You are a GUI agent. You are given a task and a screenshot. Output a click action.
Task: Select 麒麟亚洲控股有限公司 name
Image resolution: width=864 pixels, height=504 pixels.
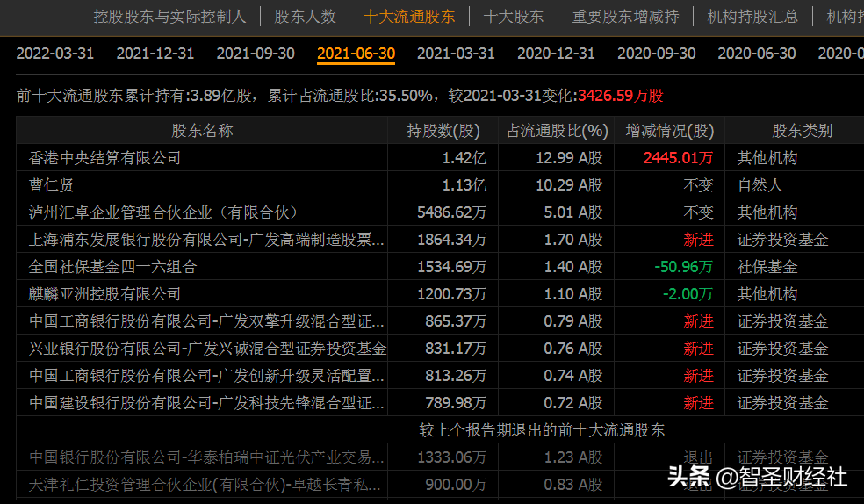pos(104,294)
